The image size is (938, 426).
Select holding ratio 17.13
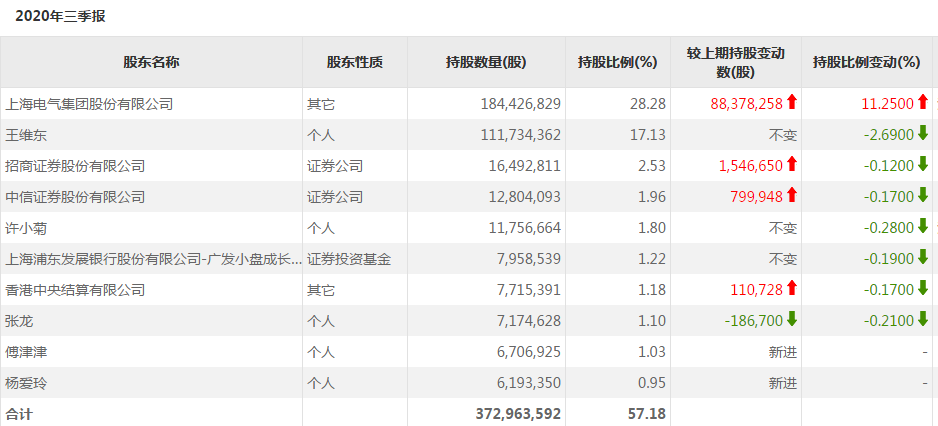pos(649,135)
